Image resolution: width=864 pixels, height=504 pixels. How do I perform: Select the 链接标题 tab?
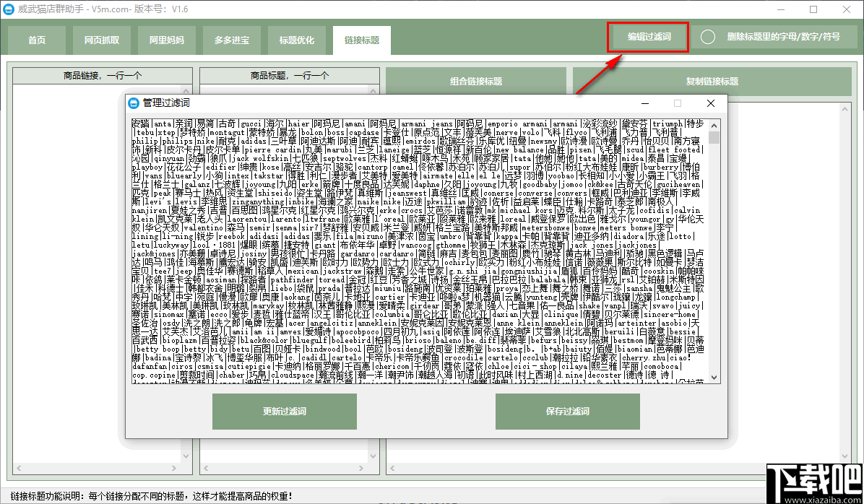362,40
